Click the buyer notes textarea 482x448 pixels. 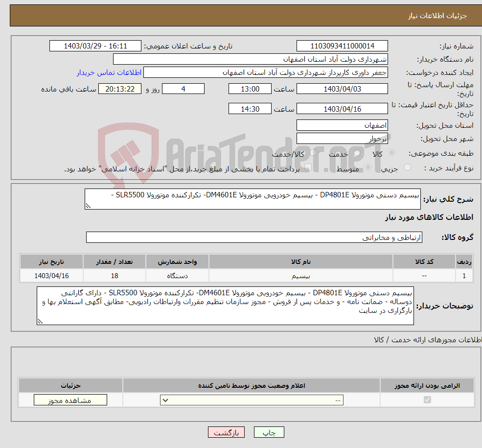click(225, 306)
